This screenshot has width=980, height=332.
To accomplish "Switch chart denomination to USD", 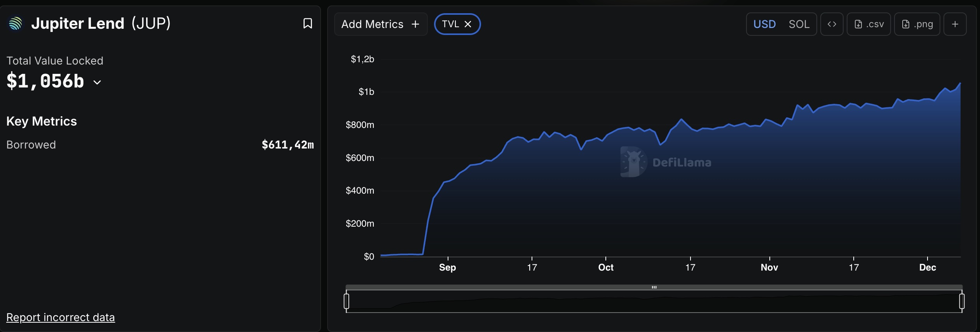I will 764,24.
